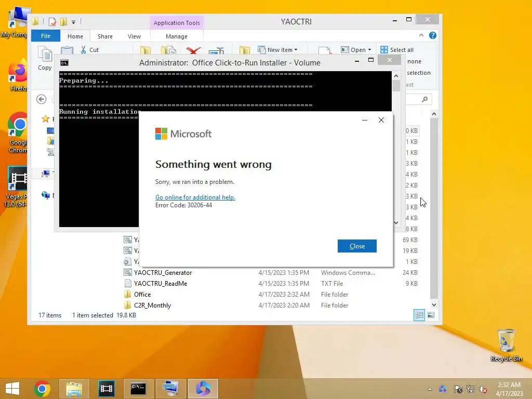Open the Manage ribbon tab
This screenshot has height=399, width=532.
pos(177,36)
